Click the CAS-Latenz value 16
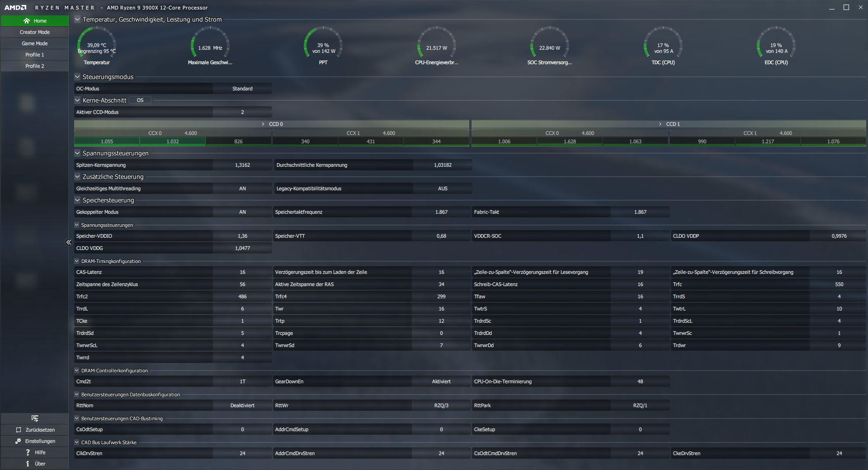868x470 pixels. click(x=242, y=272)
